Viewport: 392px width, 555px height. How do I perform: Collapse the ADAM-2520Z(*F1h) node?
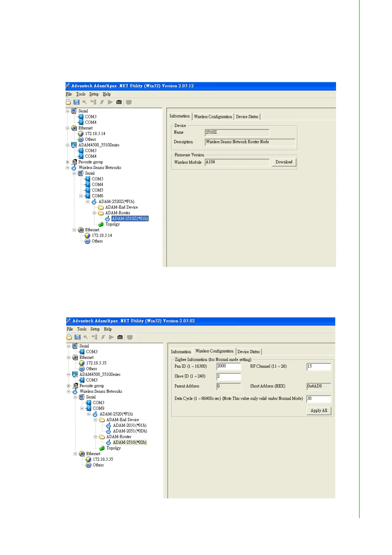tap(88, 202)
